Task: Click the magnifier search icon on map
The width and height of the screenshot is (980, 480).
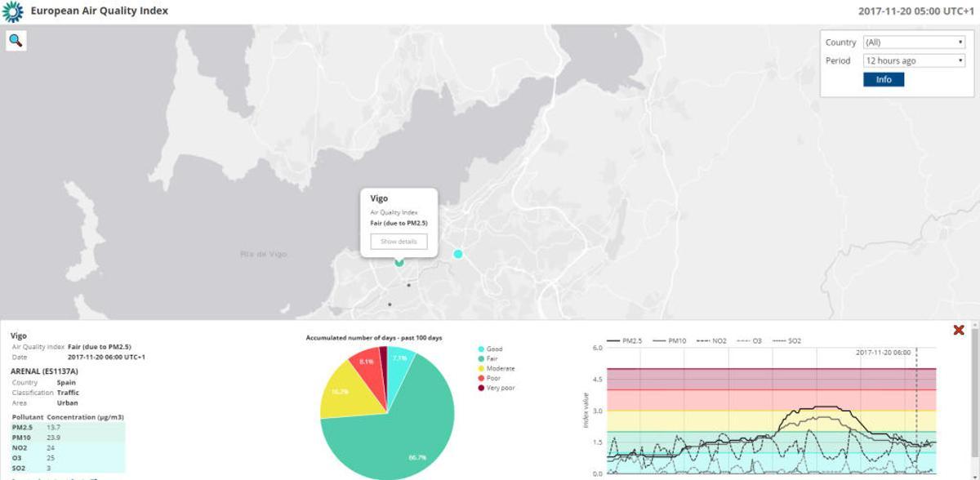Action: coord(16,41)
